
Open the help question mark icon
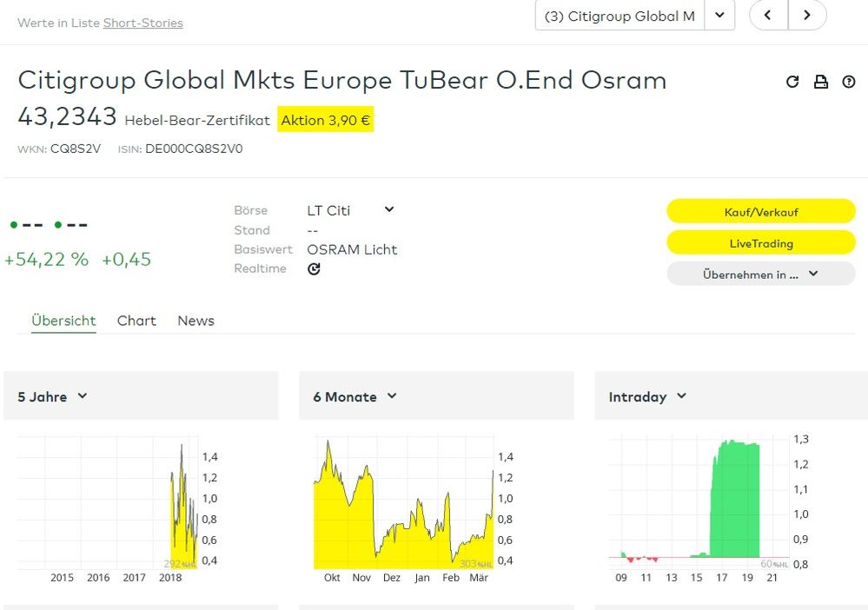coord(849,82)
